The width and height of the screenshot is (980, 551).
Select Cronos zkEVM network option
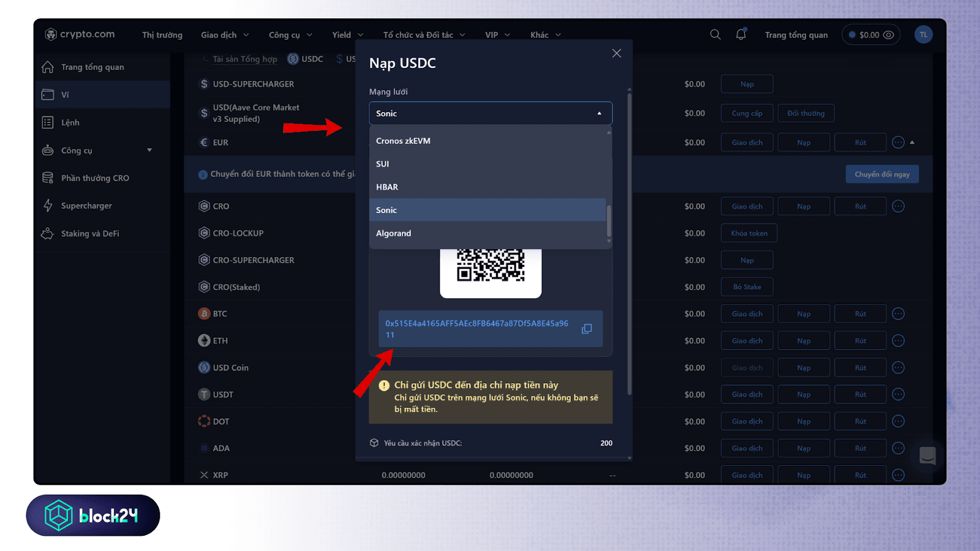[x=488, y=141]
